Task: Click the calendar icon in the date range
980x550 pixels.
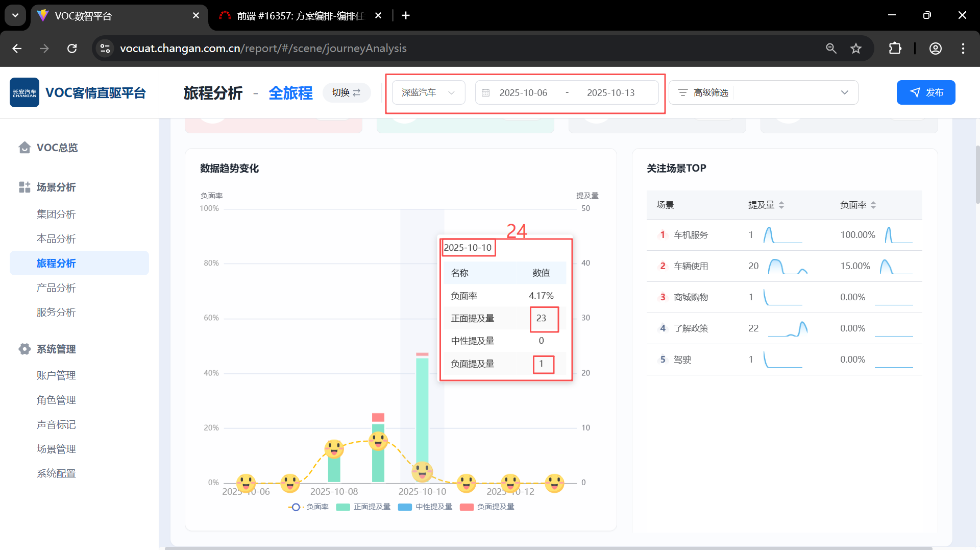Action: pos(486,93)
